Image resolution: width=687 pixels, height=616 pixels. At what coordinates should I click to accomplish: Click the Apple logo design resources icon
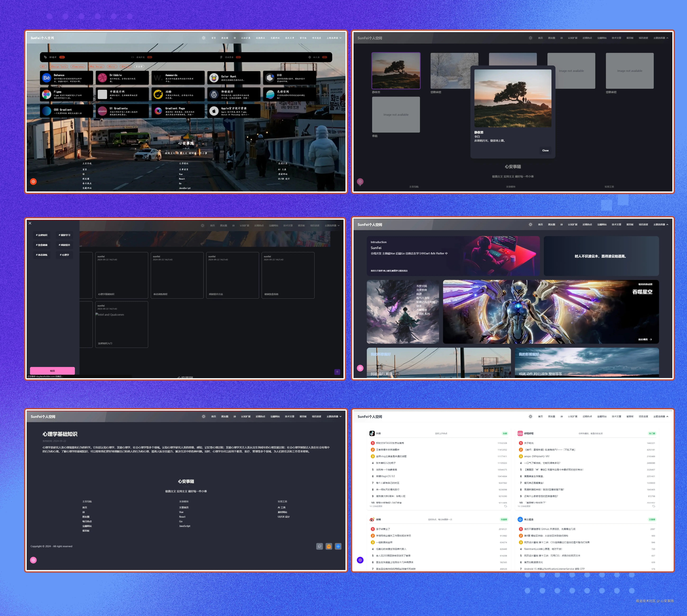tap(214, 111)
